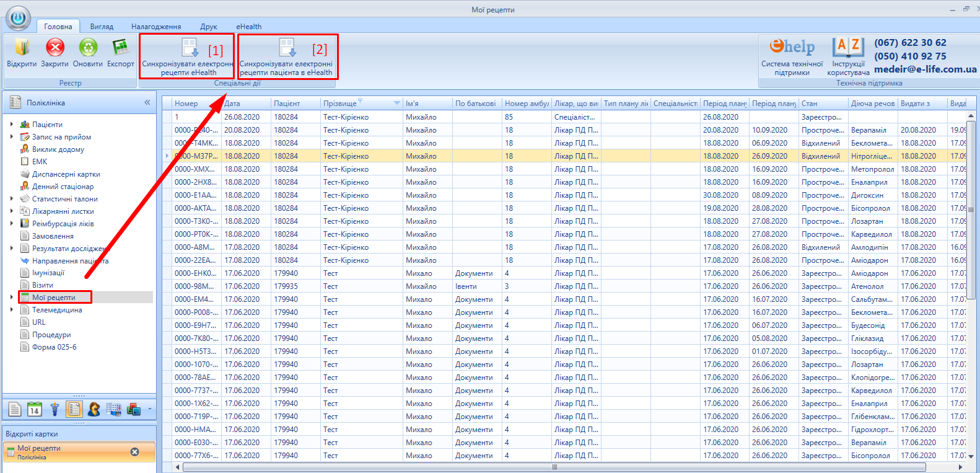This screenshot has width=980, height=473.
Task: Click Синхронізувати електронні рецепти eHealth
Action: point(188,56)
